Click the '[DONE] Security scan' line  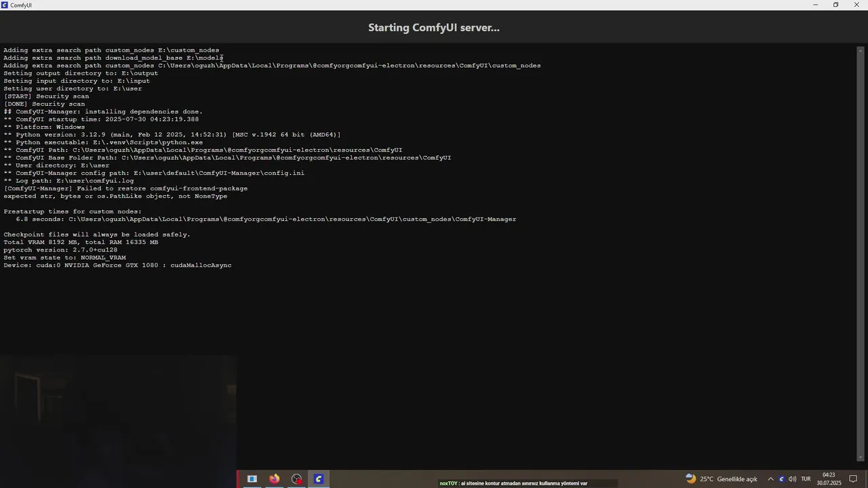(44, 104)
